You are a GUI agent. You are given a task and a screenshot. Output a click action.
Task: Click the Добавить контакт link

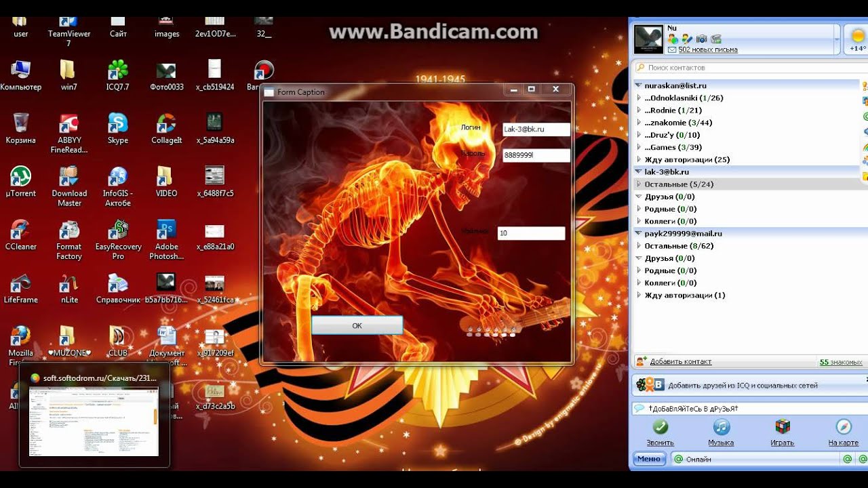tap(681, 362)
